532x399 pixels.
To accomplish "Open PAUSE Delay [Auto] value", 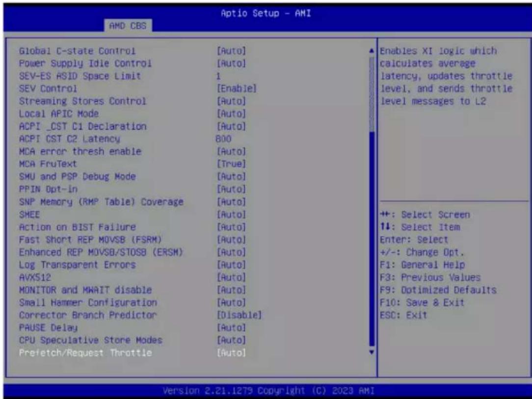I will coord(231,328).
